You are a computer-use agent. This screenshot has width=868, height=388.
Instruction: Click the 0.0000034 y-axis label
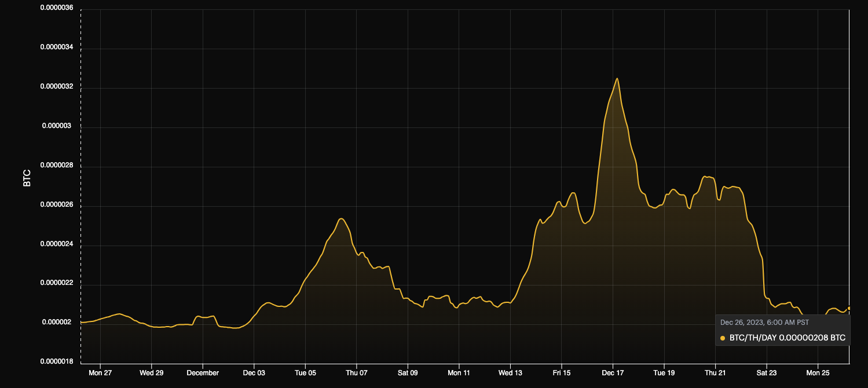[56, 48]
